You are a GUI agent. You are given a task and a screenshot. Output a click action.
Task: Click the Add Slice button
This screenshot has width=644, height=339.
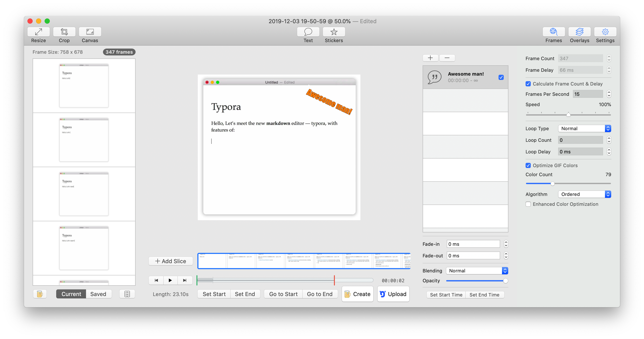point(171,261)
